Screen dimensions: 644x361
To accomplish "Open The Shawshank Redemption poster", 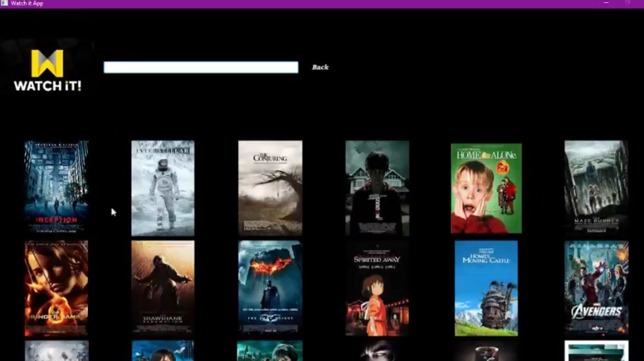I will 163,287.
